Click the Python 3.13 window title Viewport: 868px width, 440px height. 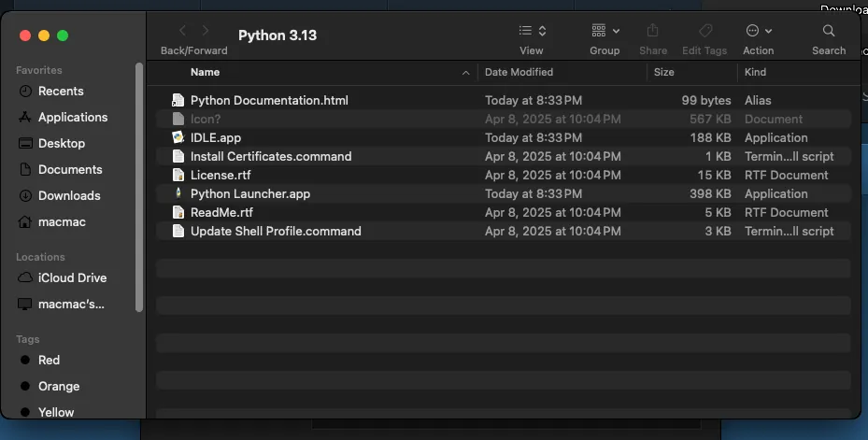pos(277,35)
